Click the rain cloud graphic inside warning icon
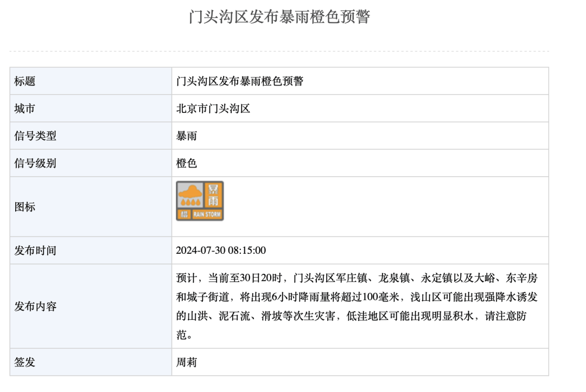Viewport: 586px width, 392px height. 190,195
